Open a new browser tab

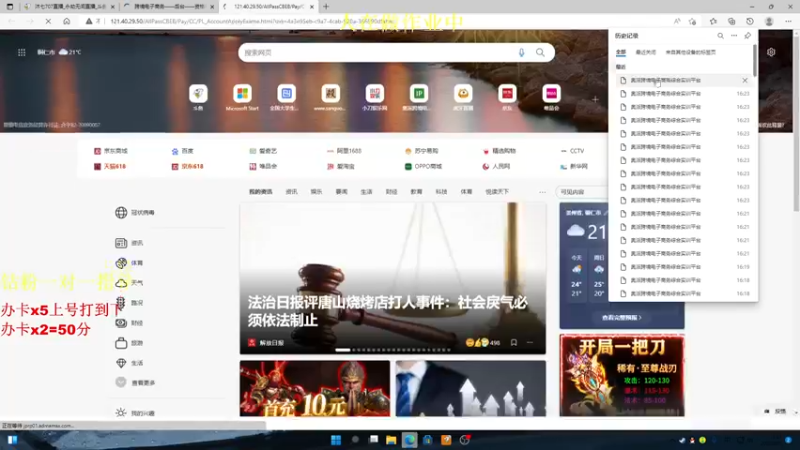(326, 7)
